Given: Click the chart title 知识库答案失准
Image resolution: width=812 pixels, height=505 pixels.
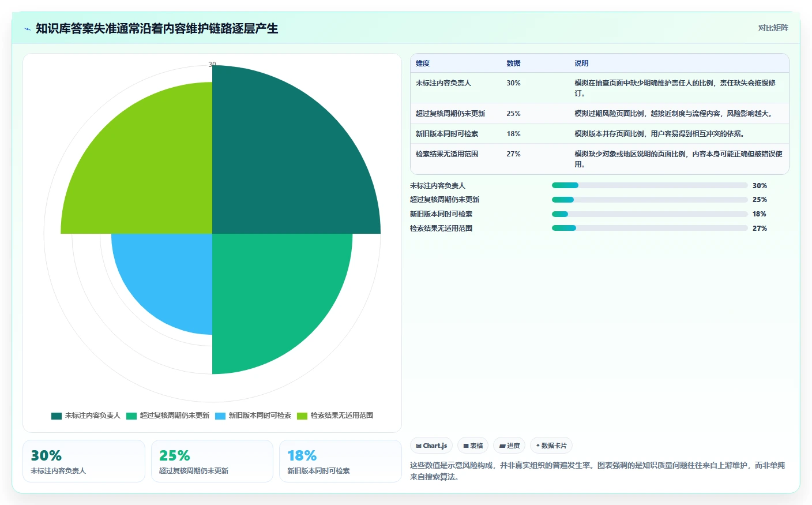Looking at the screenshot, I should pos(157,28).
